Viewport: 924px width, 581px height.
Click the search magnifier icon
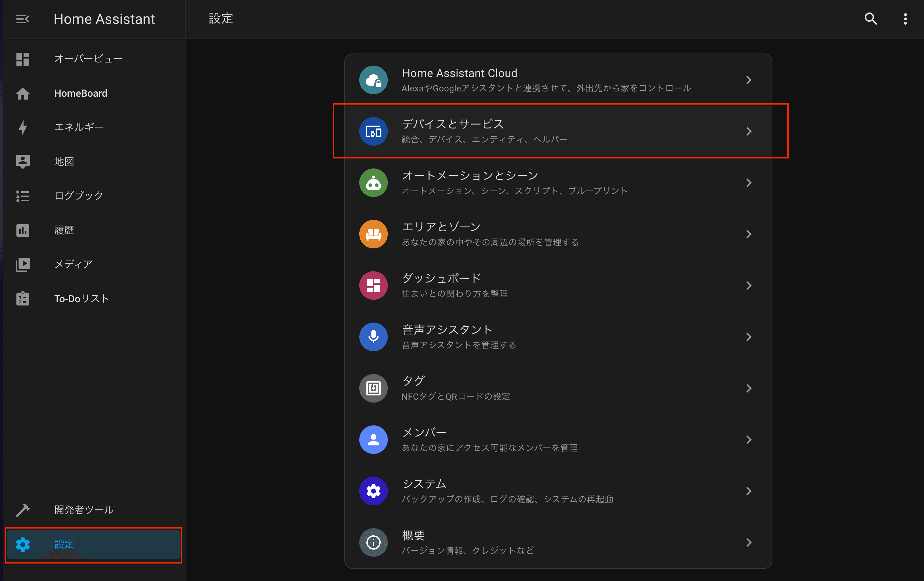pos(870,19)
